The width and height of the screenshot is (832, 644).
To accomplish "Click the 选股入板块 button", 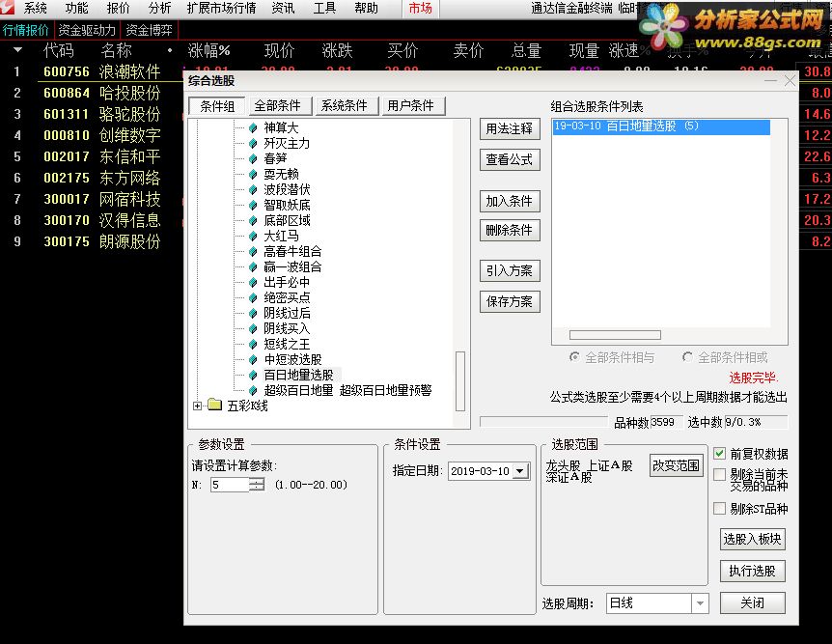I will [x=753, y=540].
